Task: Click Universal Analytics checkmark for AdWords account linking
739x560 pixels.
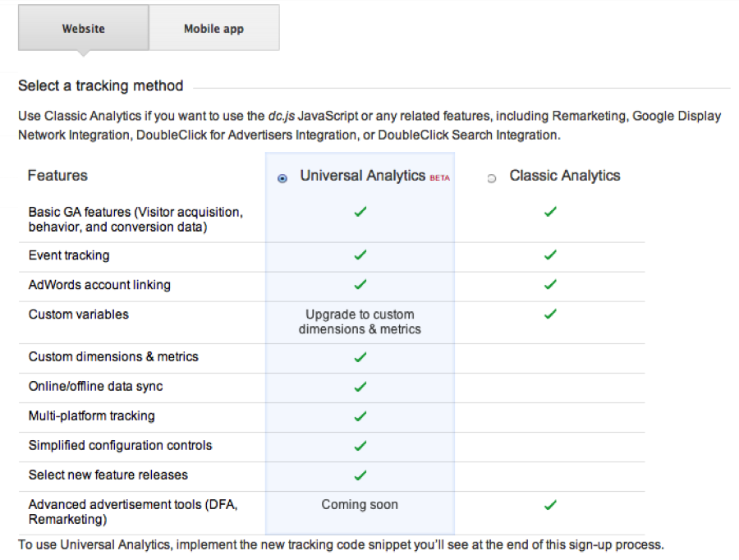Action: click(360, 285)
